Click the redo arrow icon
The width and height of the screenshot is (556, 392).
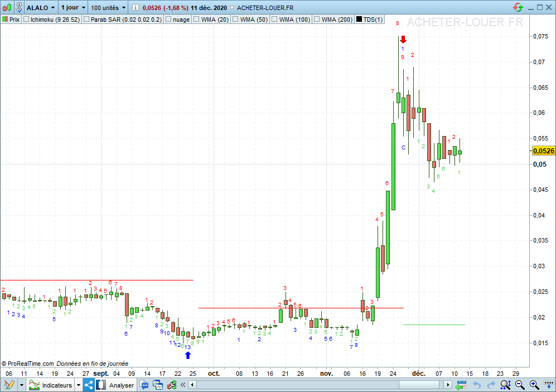coord(491,385)
